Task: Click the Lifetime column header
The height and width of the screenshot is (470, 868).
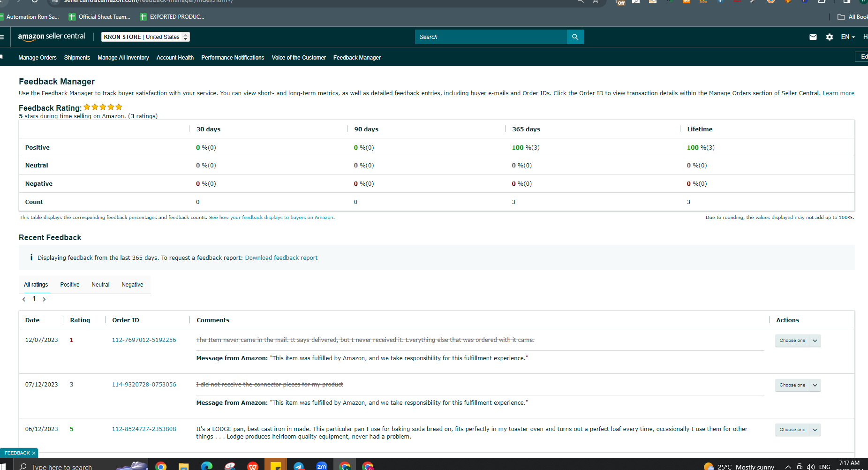Action: point(700,129)
